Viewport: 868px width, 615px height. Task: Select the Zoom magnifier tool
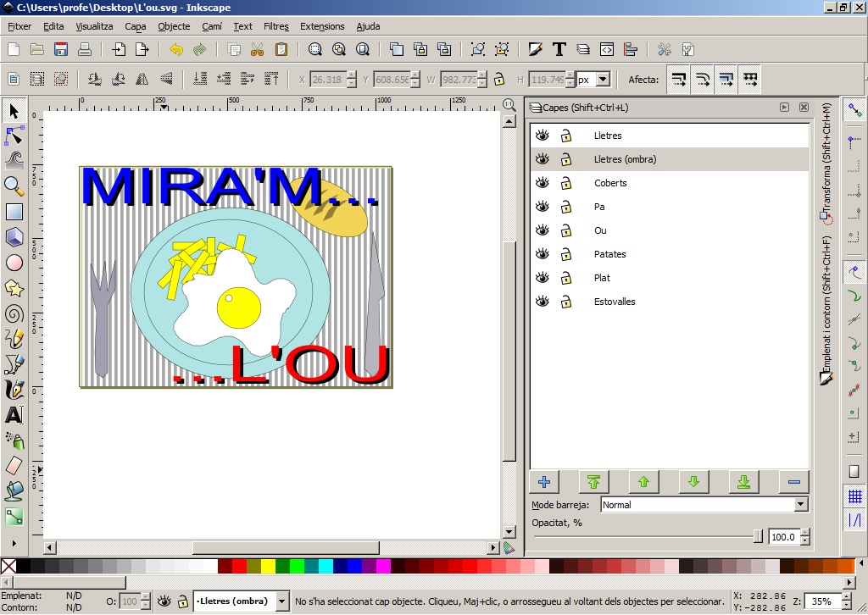(x=14, y=186)
